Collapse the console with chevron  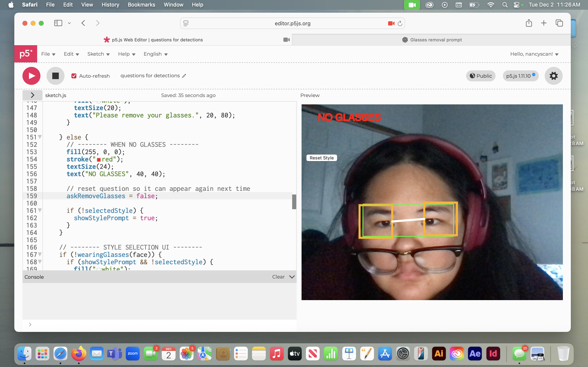pos(292,277)
